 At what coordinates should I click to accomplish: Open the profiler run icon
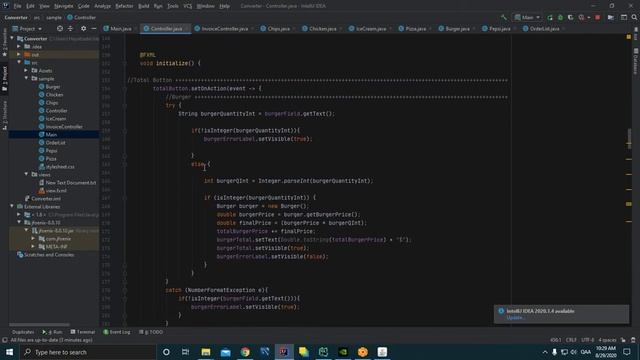582,18
